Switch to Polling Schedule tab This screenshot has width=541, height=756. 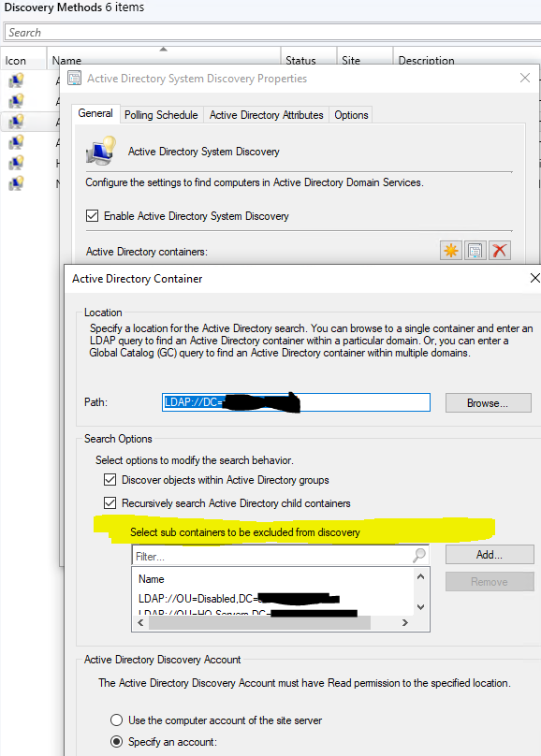(161, 115)
